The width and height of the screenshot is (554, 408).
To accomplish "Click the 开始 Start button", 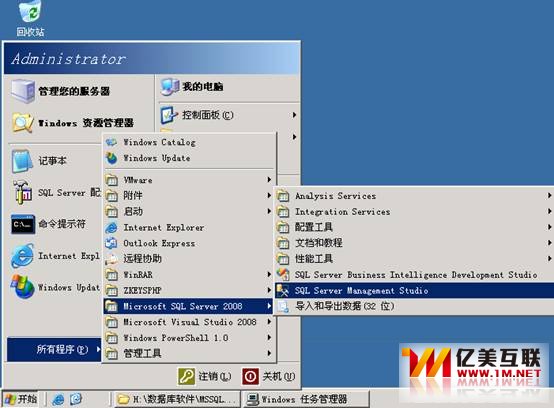I will click(20, 399).
